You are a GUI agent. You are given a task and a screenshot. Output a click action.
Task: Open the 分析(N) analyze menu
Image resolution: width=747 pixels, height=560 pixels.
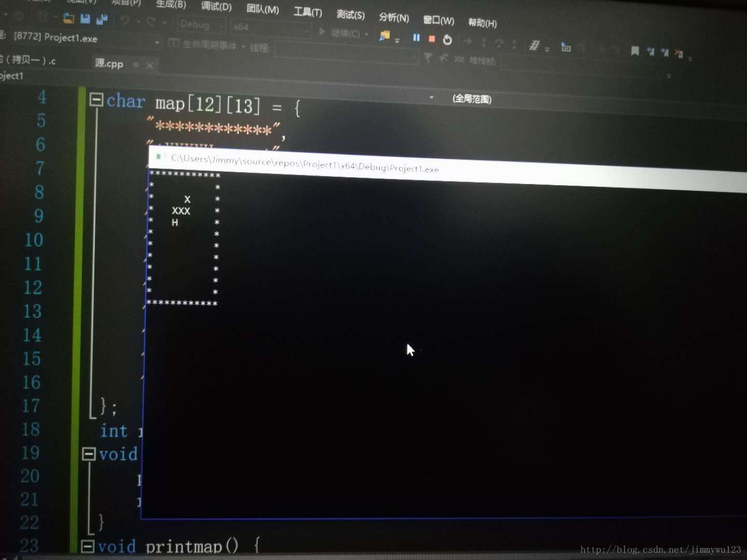coord(394,17)
